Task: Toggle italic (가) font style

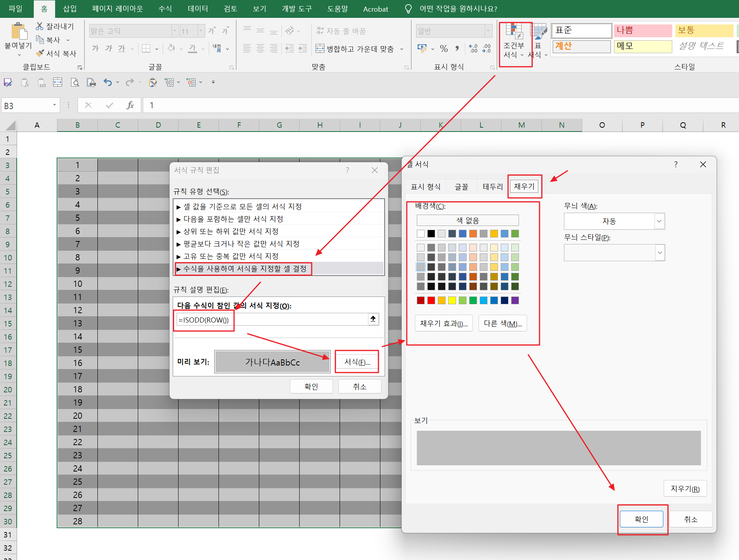Action: click(109, 48)
